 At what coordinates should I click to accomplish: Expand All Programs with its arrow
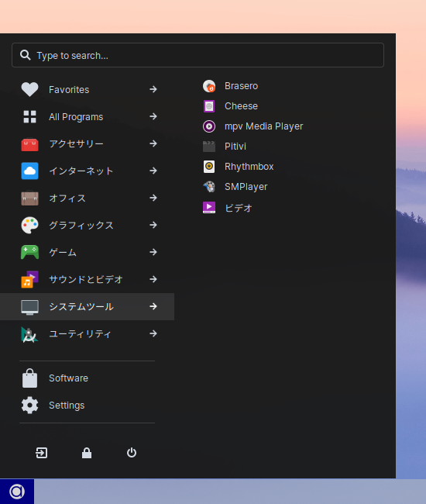coord(153,116)
